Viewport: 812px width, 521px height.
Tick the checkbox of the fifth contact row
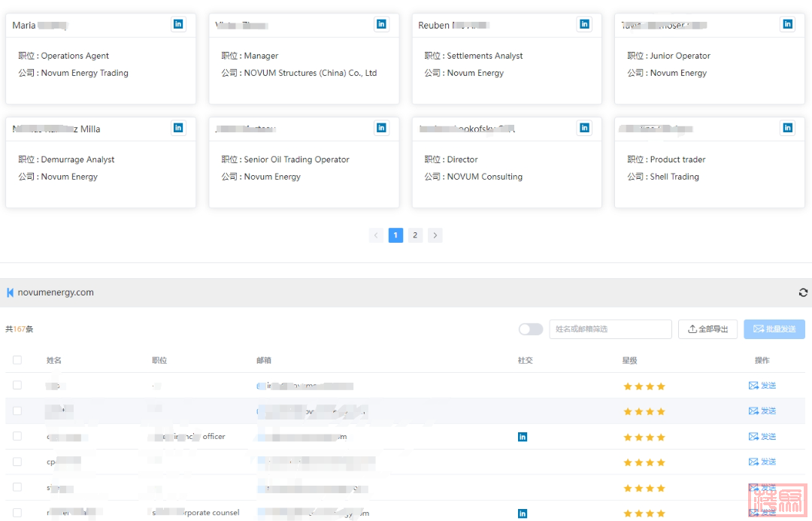17,487
